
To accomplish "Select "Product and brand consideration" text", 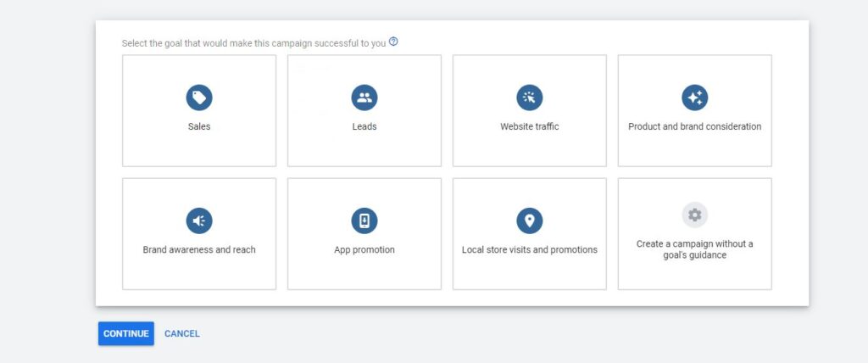I will coord(695,127).
